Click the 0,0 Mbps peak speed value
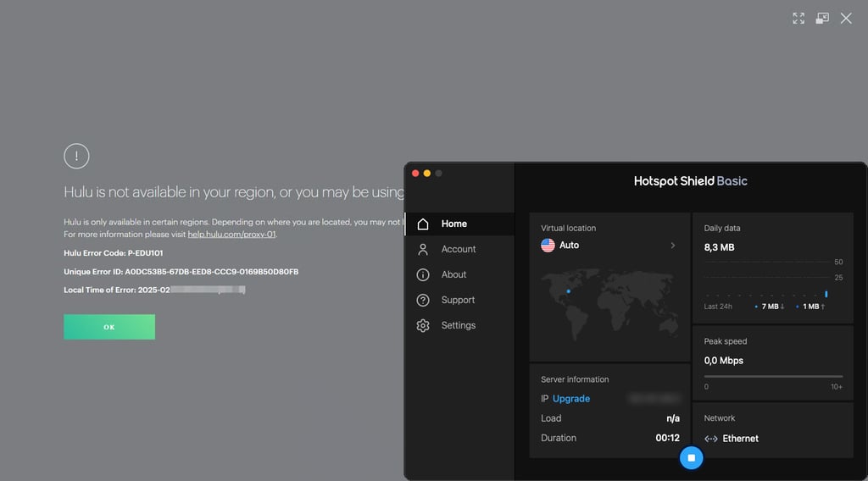Screen dimensions: 868x481 724,361
